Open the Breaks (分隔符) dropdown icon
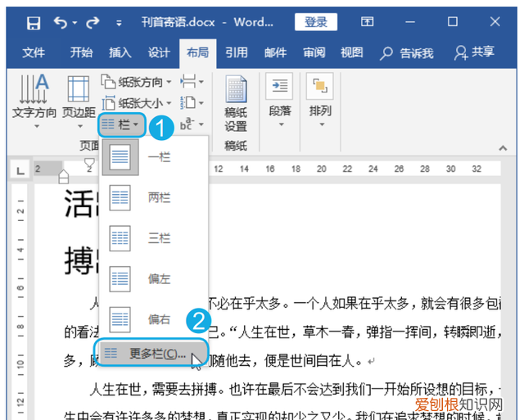 coord(192,82)
